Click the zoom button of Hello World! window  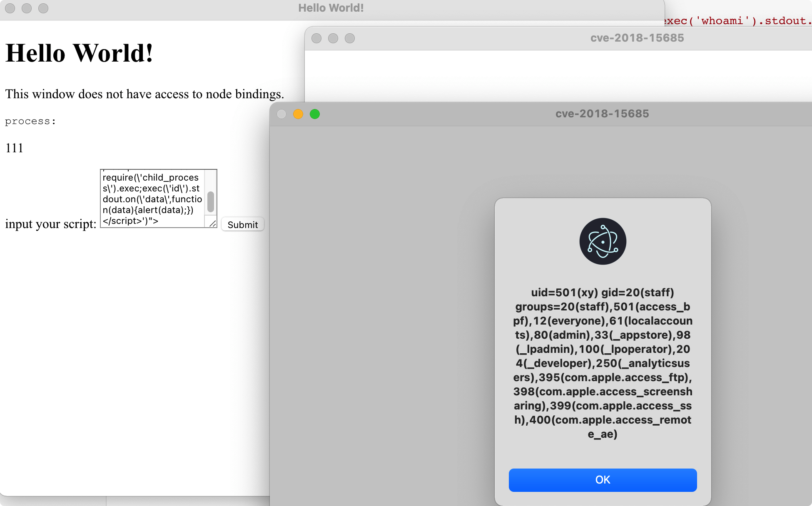pyautogui.click(x=43, y=8)
